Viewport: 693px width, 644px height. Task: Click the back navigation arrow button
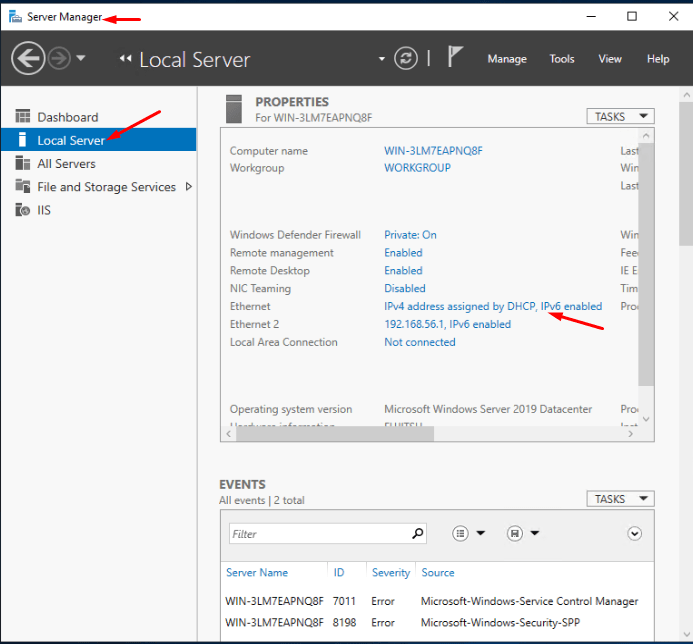pyautogui.click(x=28, y=59)
